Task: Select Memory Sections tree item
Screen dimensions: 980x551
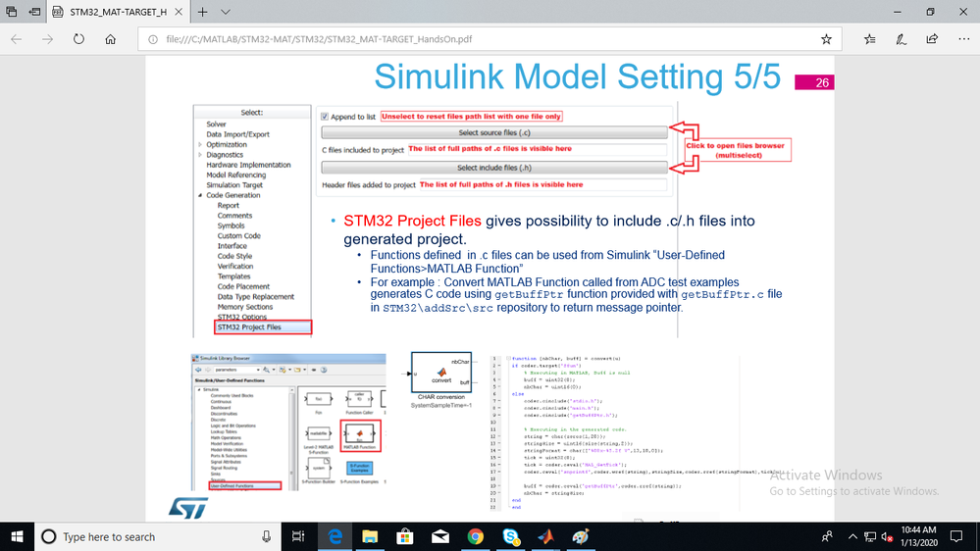Action: (245, 307)
